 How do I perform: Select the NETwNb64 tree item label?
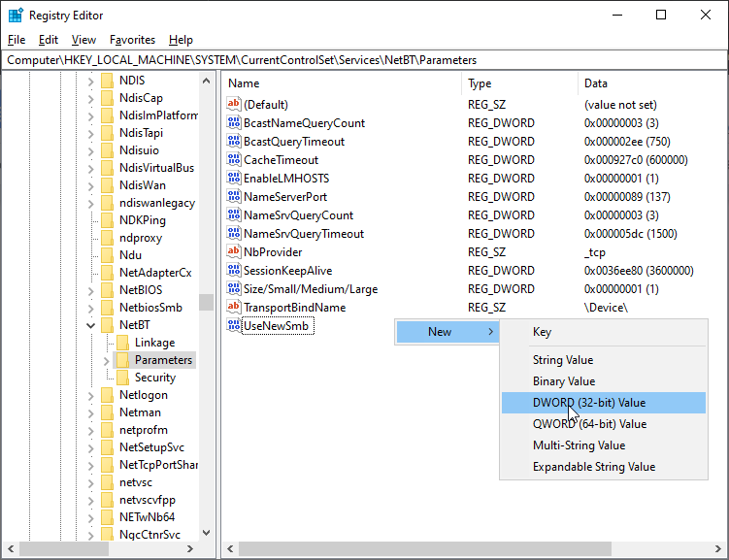147,517
